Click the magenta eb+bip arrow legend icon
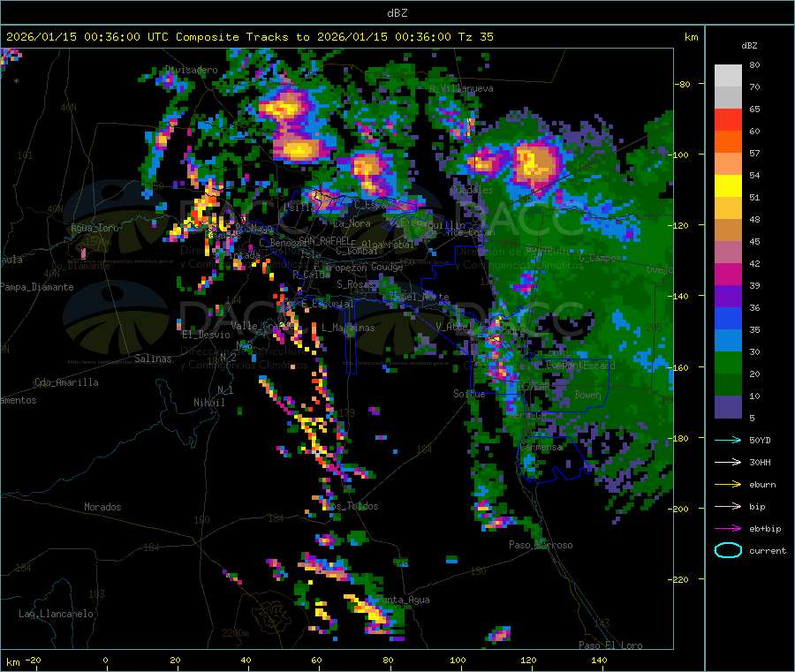This screenshot has height=672, width=795. [728, 529]
